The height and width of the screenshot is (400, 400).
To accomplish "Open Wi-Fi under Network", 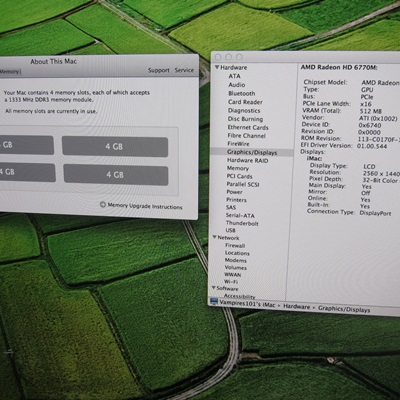I will point(231,282).
